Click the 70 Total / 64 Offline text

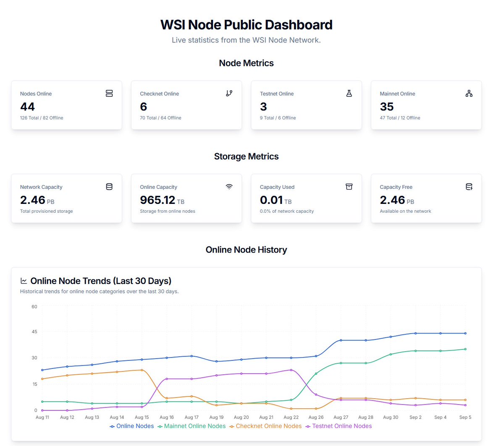tap(161, 118)
